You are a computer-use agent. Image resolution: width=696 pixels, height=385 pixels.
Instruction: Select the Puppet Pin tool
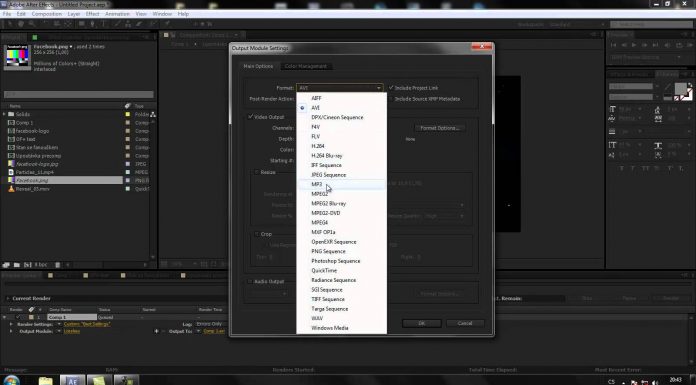167,24
